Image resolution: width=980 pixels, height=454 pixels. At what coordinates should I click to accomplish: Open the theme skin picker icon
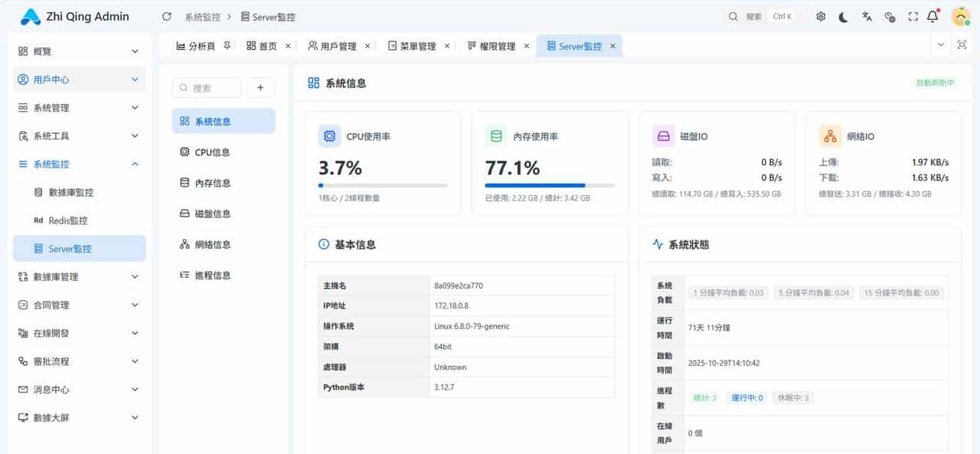tap(889, 16)
